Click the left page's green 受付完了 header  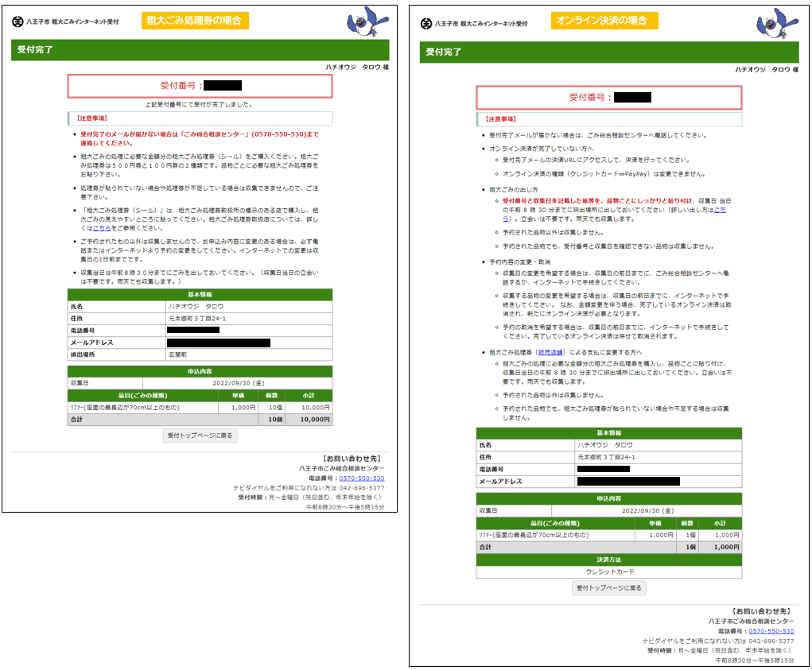(200, 50)
